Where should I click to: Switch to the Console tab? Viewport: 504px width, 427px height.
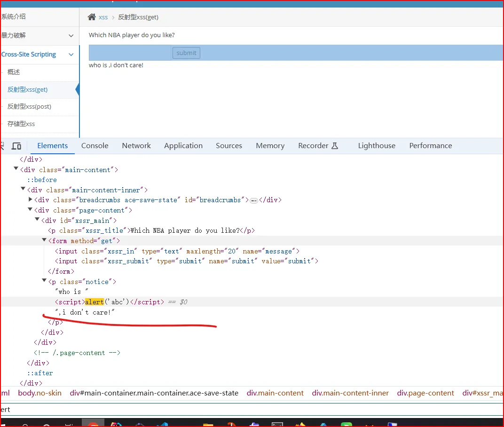[95, 146]
